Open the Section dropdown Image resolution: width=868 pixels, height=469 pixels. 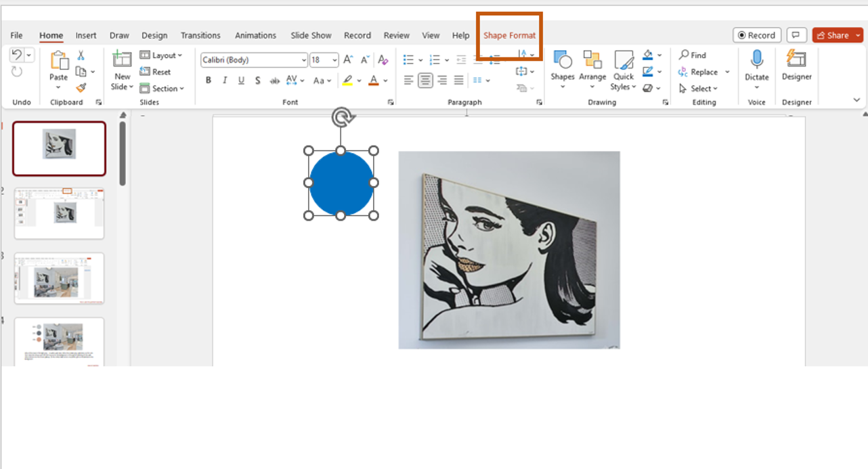162,89
